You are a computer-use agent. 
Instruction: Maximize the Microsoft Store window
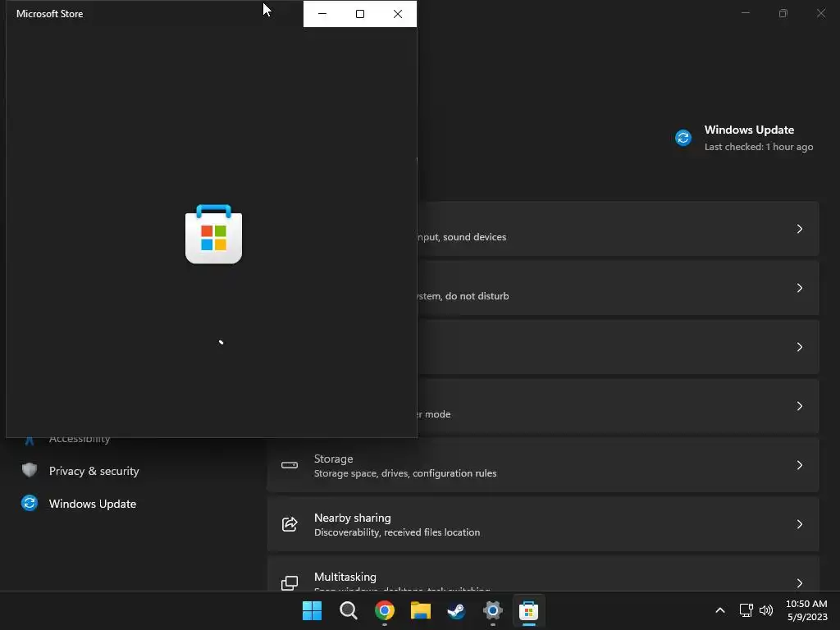(360, 14)
